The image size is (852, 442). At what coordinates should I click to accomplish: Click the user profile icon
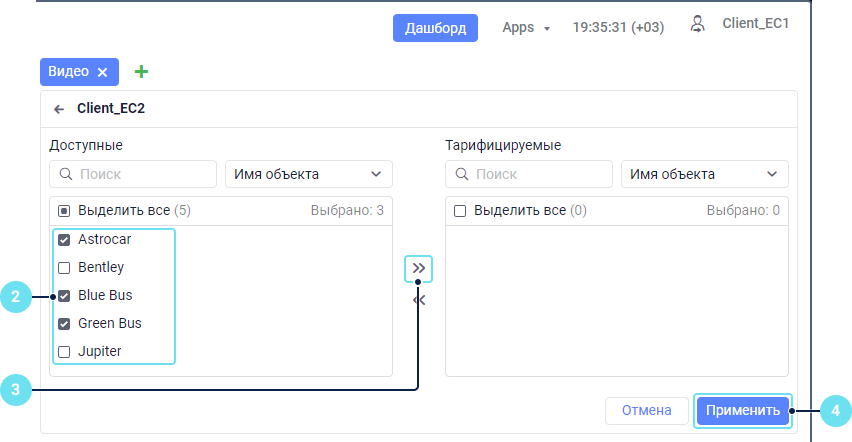tap(698, 24)
